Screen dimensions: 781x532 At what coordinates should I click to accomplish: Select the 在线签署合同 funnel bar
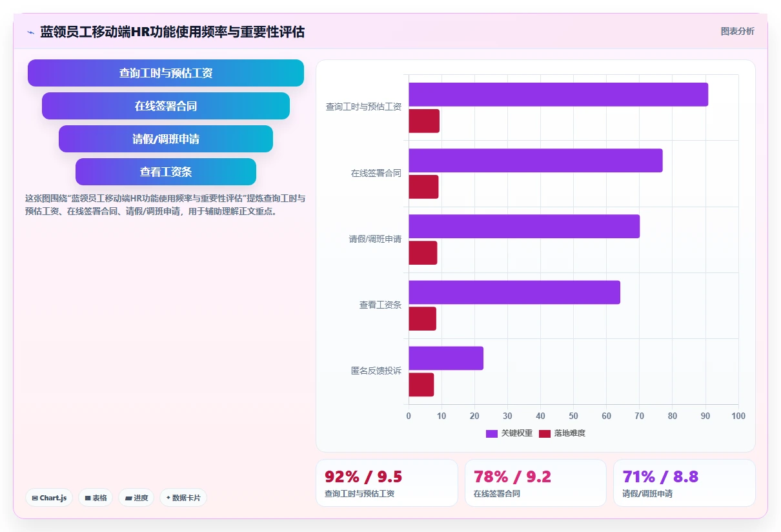tap(166, 106)
